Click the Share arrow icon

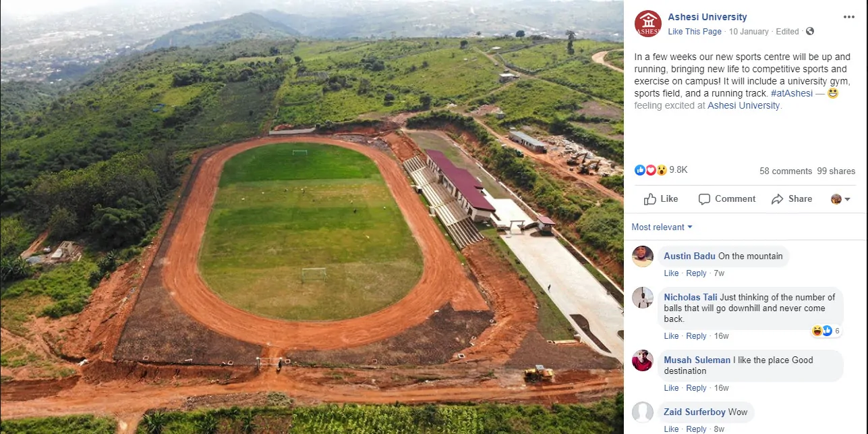click(778, 199)
